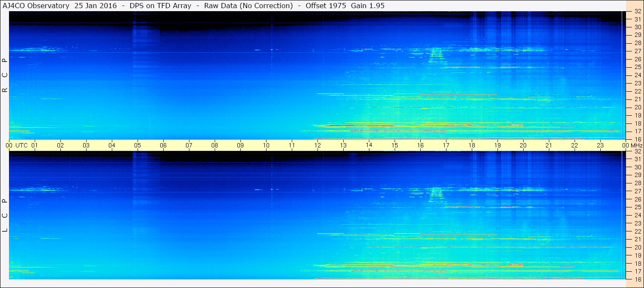Click hour marker 15 on the UTC axis
Image resolution: width=644 pixels, height=288 pixels.
(x=395, y=145)
